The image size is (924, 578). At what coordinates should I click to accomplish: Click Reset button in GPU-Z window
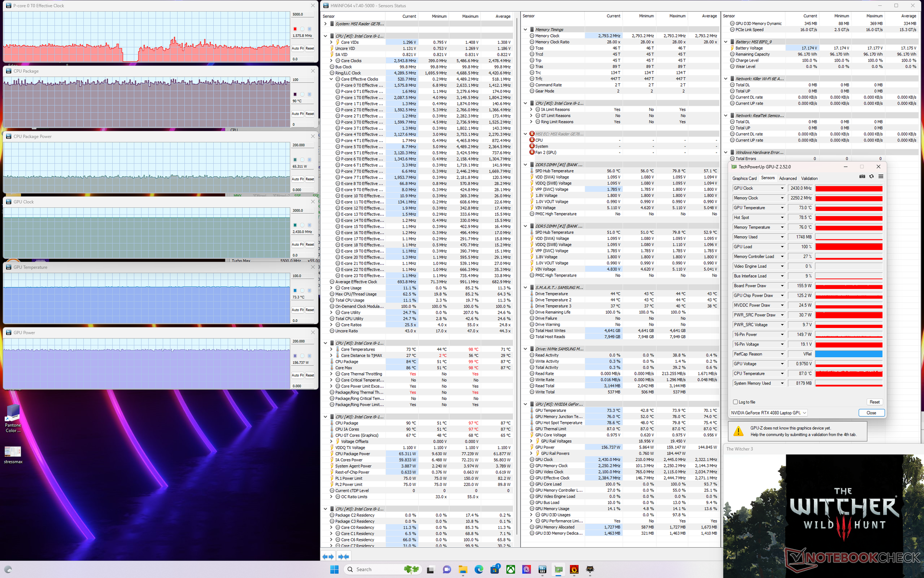point(874,402)
